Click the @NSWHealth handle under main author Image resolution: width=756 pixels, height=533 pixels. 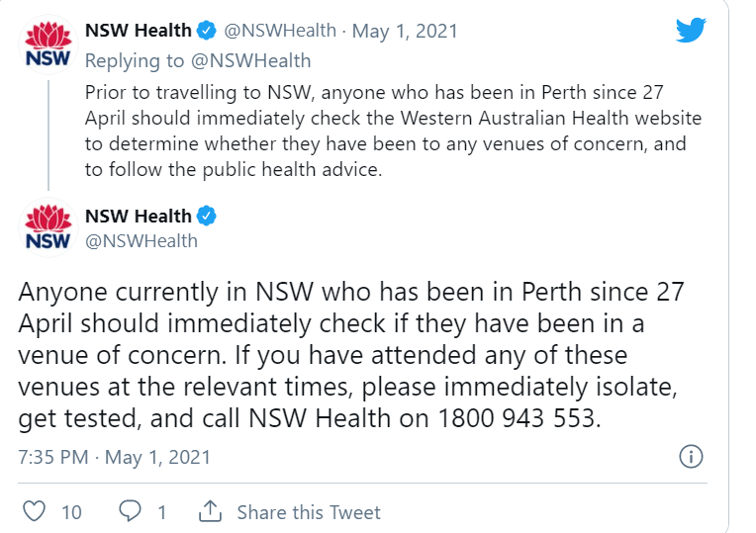[142, 241]
